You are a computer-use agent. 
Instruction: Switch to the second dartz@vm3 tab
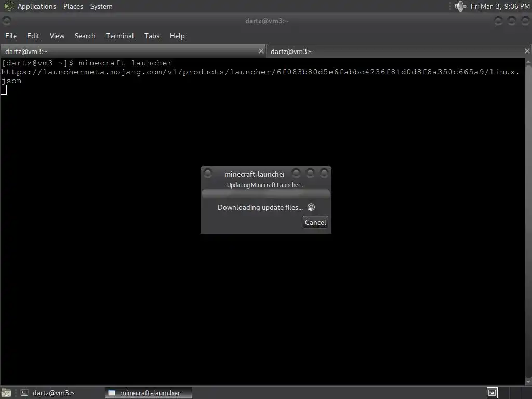[398, 51]
